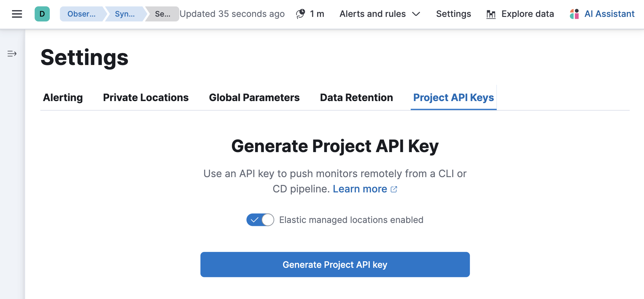Click the external link icon beside Learn more

[394, 189]
